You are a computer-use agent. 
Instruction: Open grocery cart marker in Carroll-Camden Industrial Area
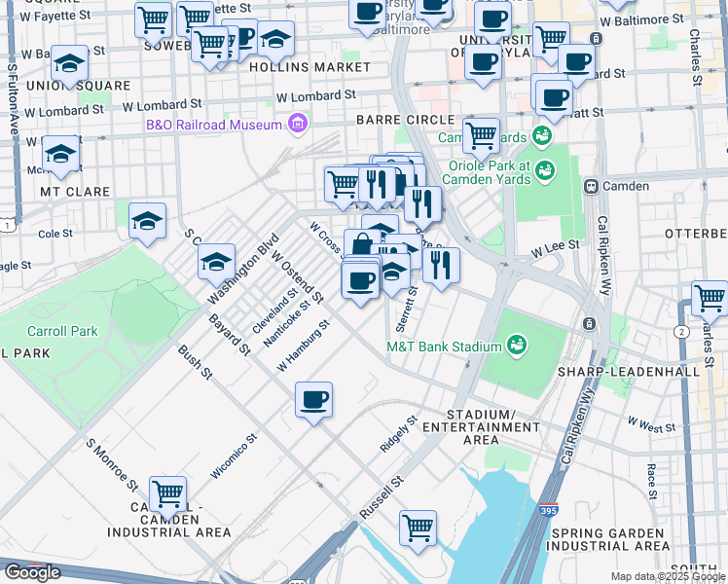(x=168, y=495)
